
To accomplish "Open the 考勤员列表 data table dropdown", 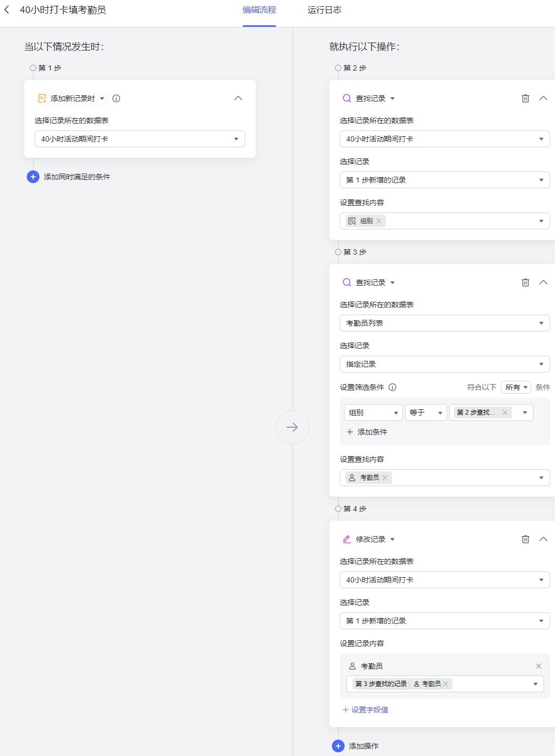I will pyautogui.click(x=445, y=323).
